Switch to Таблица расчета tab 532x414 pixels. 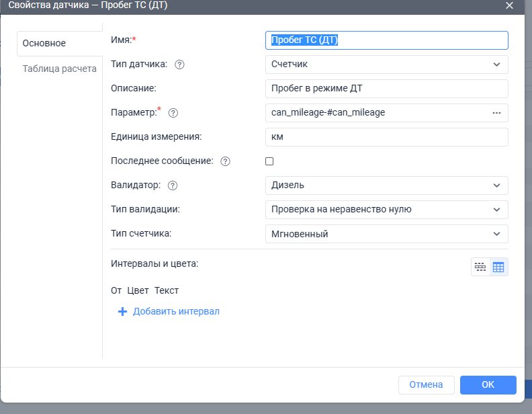pyautogui.click(x=60, y=69)
